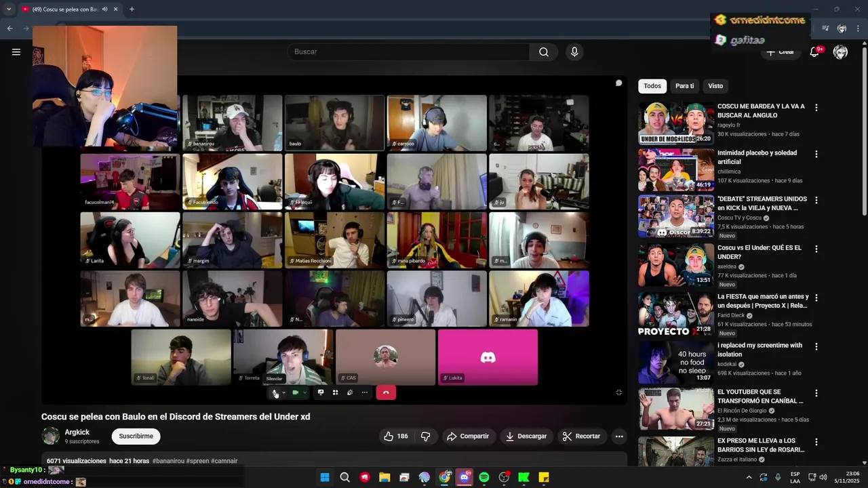Dislike the video with thumbs-down
The width and height of the screenshot is (868, 488).
coord(425,436)
